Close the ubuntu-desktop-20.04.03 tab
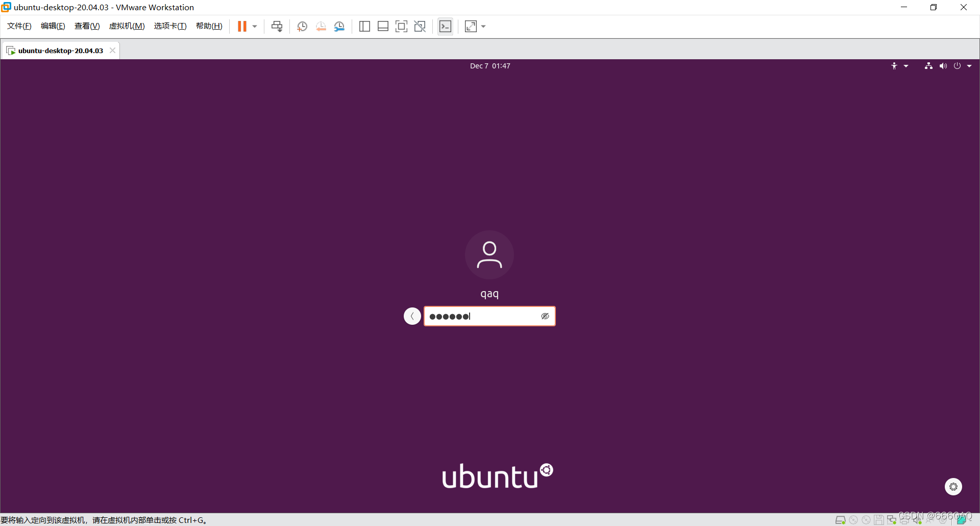The image size is (980, 526). (112, 51)
